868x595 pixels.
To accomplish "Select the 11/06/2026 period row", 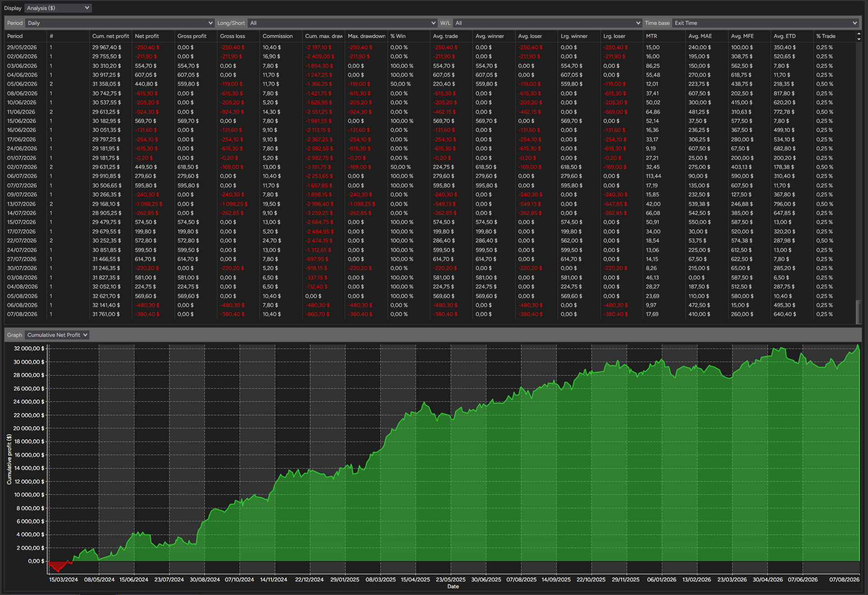I will coord(430,112).
